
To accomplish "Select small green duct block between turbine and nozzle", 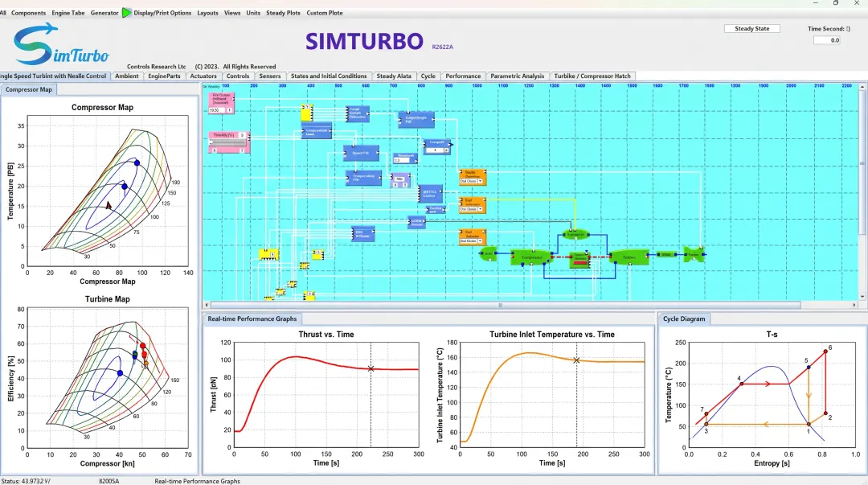I will coord(666,254).
